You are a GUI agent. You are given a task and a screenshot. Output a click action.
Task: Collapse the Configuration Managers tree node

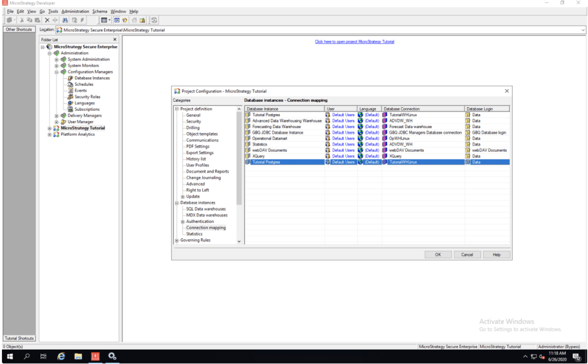(x=57, y=72)
